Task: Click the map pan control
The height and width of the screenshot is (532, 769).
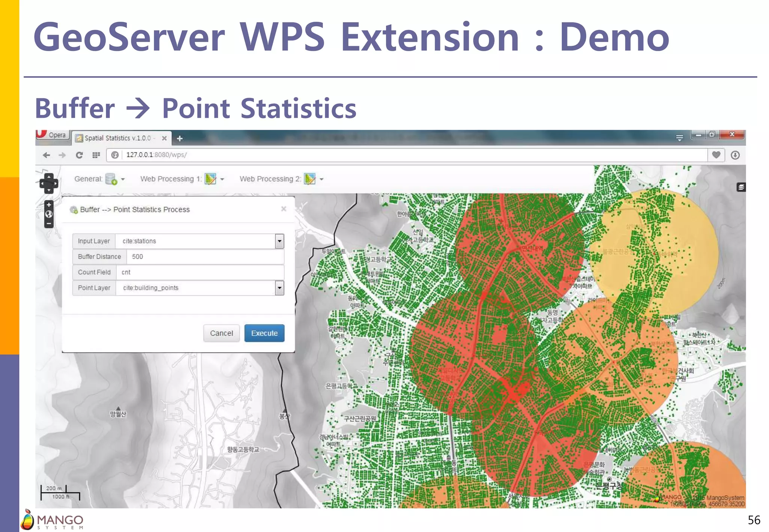Action: pos(49,183)
